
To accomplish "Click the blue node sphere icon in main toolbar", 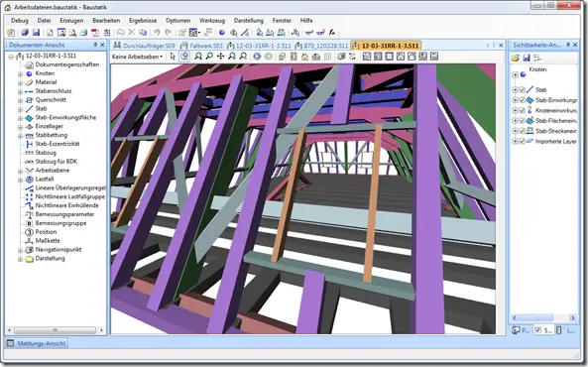I will pyautogui.click(x=222, y=33).
